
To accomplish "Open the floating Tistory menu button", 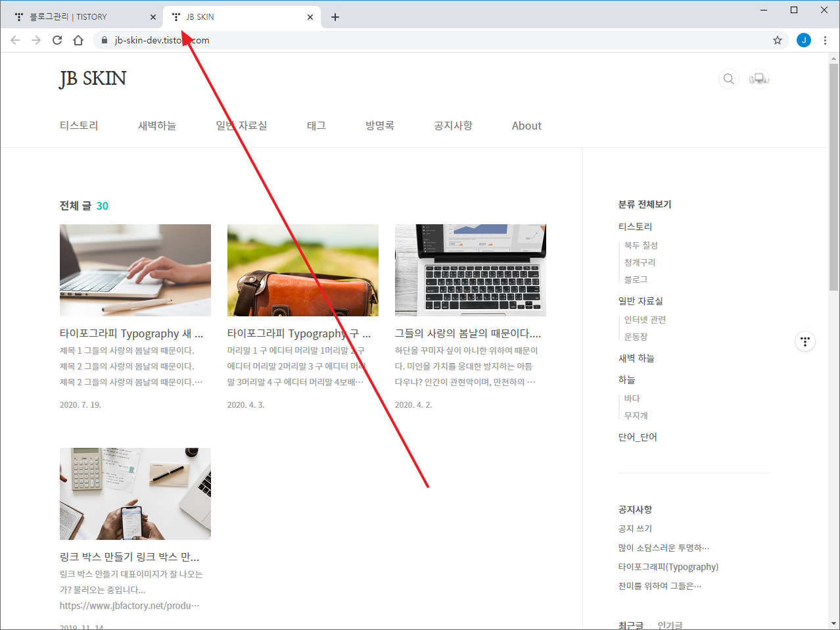I will click(x=805, y=341).
